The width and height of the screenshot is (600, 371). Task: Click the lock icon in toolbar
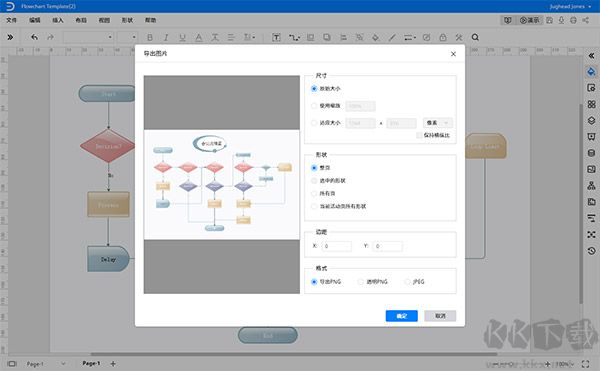click(x=443, y=37)
